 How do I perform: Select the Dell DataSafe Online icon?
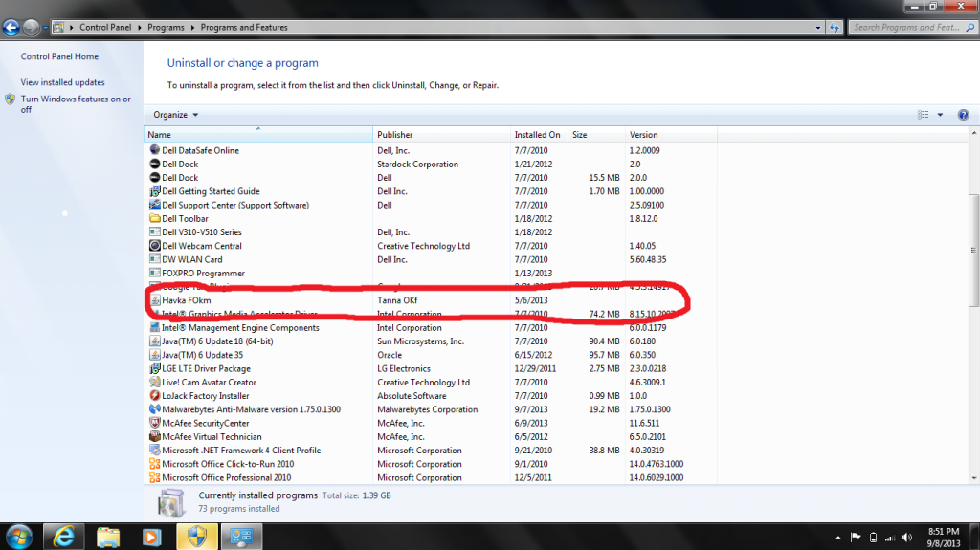[154, 150]
